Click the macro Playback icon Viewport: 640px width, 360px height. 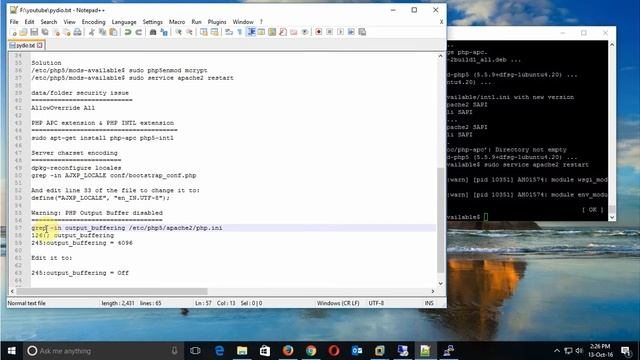tap(340, 32)
